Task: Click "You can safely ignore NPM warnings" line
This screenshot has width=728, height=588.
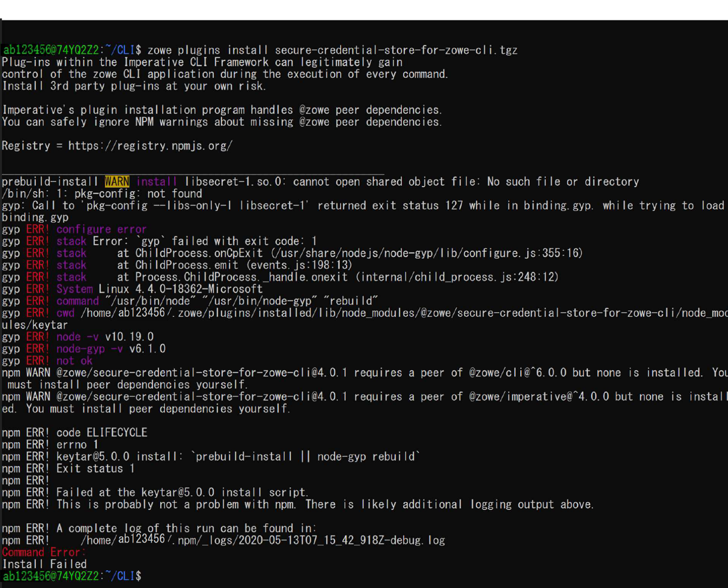Action: click(222, 122)
